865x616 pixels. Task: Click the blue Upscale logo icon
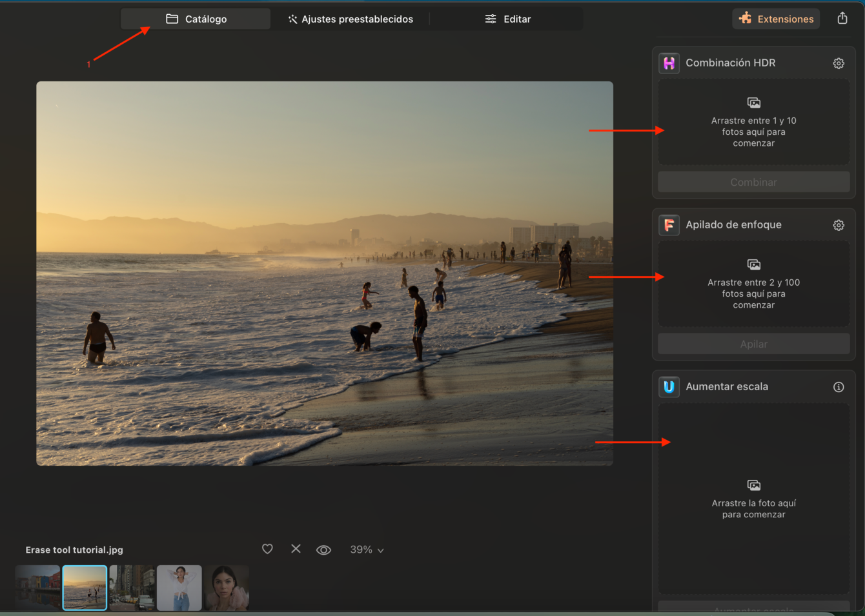(669, 387)
